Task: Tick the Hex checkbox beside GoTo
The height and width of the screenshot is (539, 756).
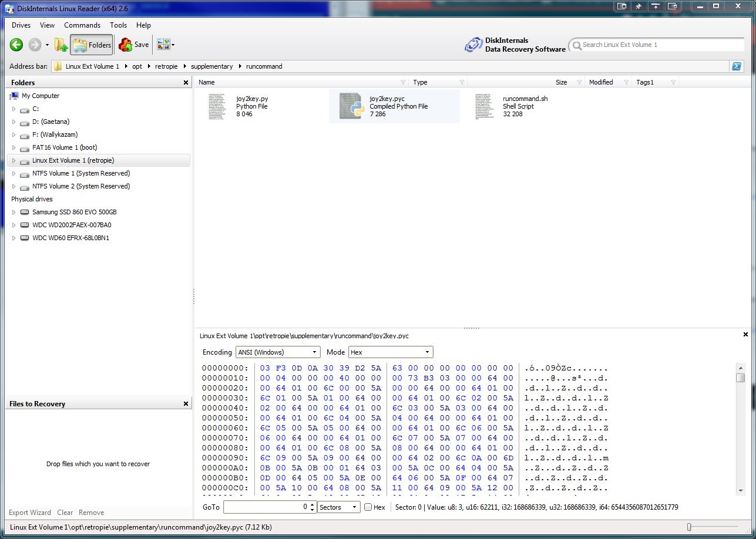Action: click(368, 507)
